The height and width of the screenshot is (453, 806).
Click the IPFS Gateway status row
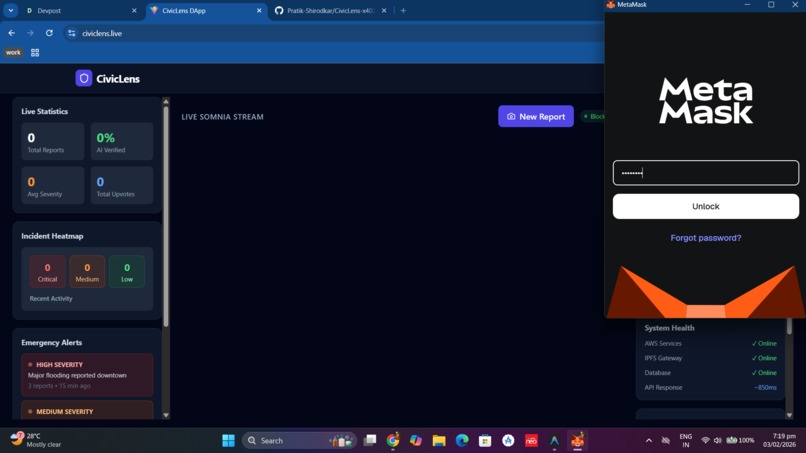coord(710,358)
